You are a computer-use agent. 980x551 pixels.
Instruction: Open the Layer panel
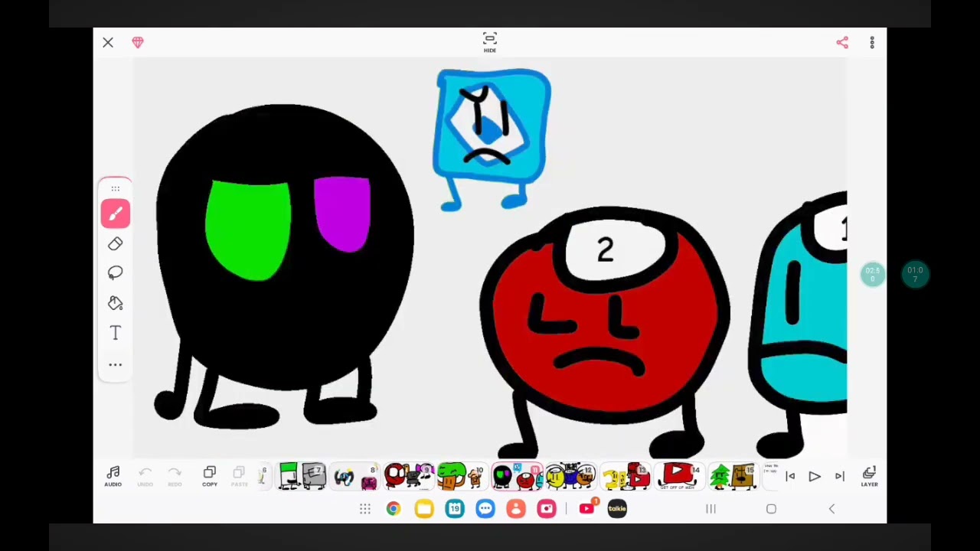tap(869, 476)
